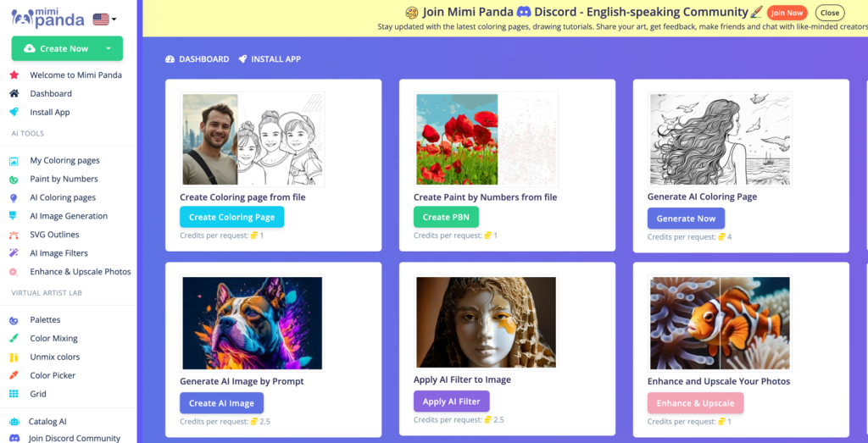This screenshot has height=443, width=868.
Task: Click the man and kids coloring page thumbnail
Action: point(253,140)
